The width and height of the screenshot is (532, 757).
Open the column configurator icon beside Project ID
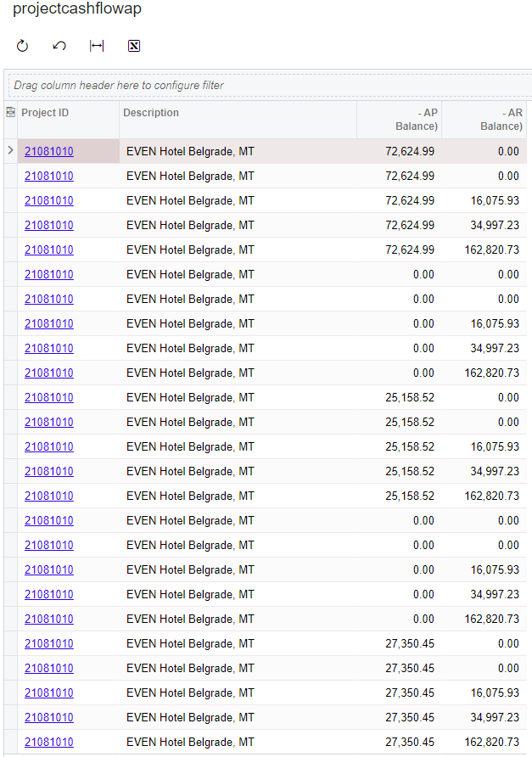(11, 113)
